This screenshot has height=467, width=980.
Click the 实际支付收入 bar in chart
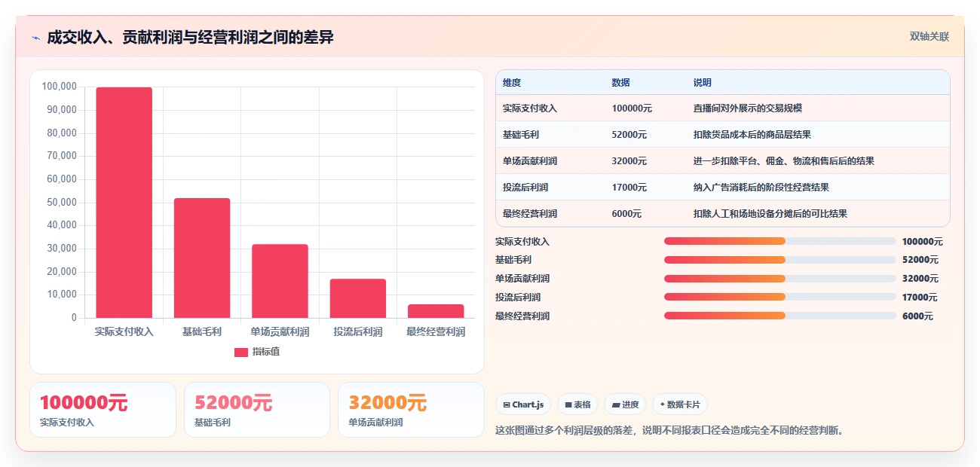click(x=124, y=203)
